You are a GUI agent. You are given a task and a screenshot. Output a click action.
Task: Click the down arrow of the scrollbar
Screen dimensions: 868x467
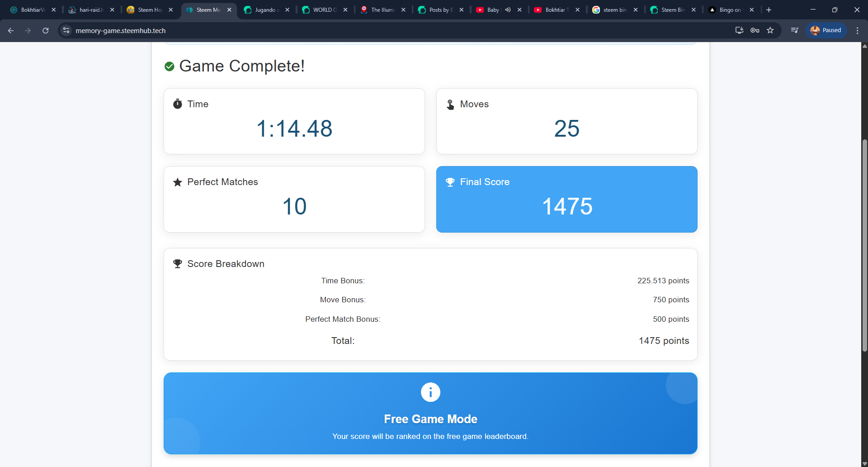[864, 463]
